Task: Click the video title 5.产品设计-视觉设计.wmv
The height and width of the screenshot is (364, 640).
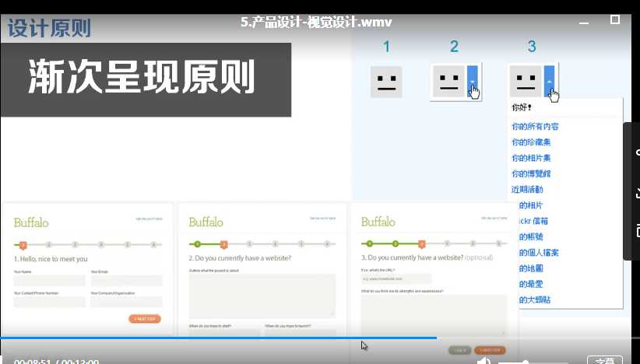Action: [x=316, y=22]
